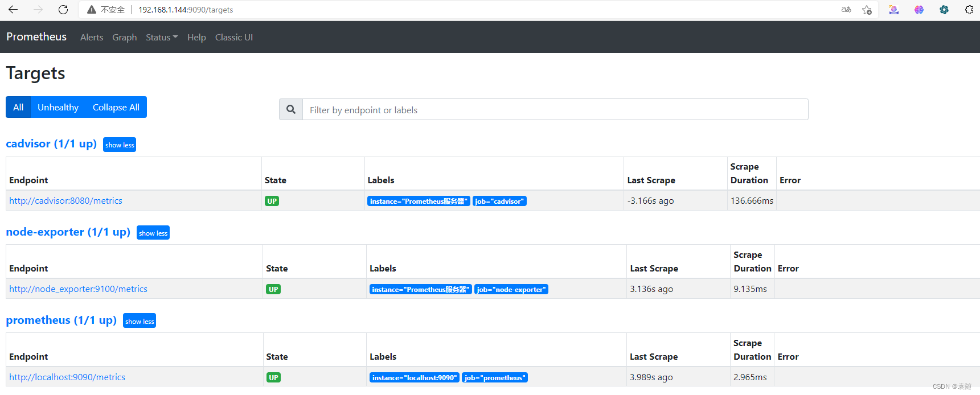Screen dimensions: 980x395
Task: Click the Endpoint column header in cadvisor table
Action: click(28, 180)
